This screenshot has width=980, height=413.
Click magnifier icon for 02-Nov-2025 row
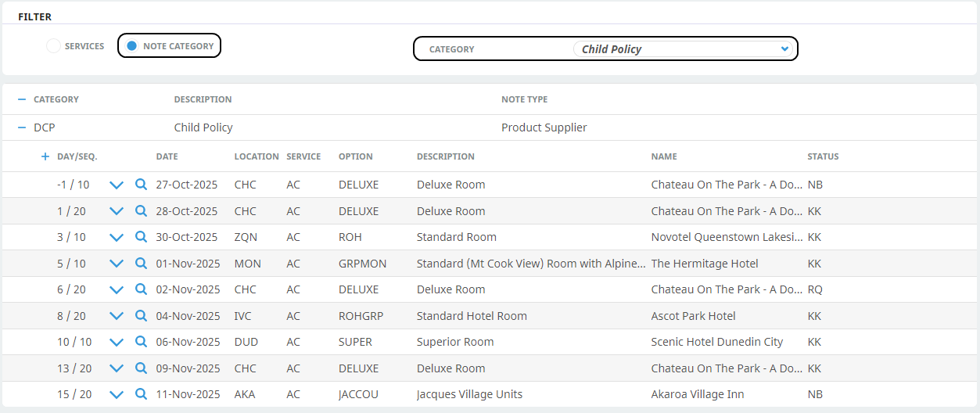(x=141, y=289)
